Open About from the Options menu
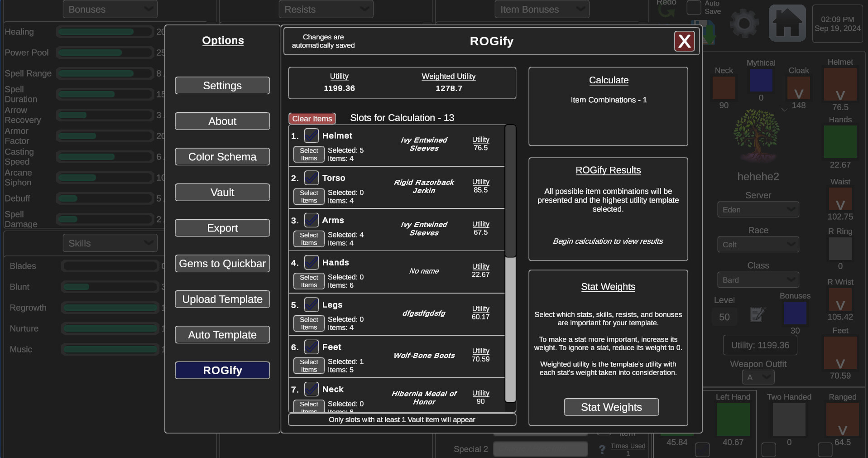This screenshot has height=458, width=868. (222, 121)
